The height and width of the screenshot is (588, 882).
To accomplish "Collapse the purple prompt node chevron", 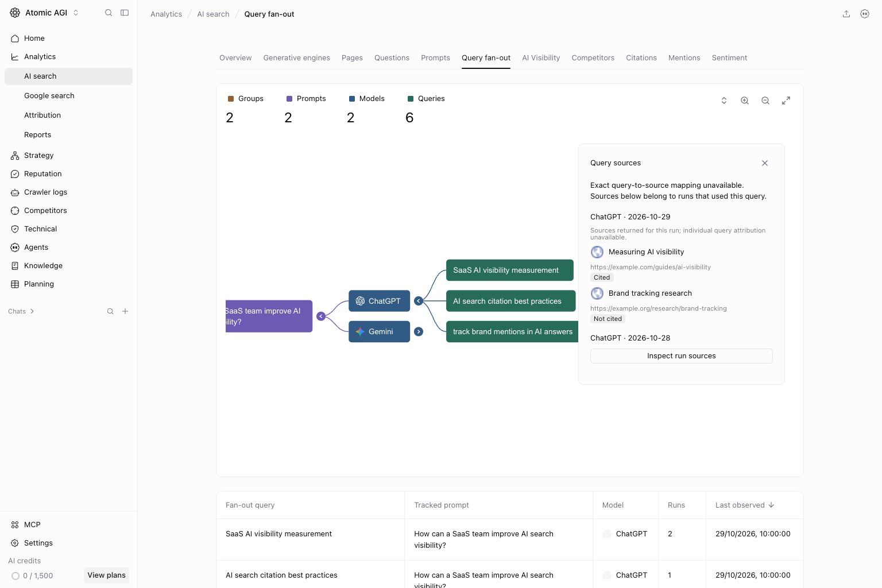I will point(321,316).
